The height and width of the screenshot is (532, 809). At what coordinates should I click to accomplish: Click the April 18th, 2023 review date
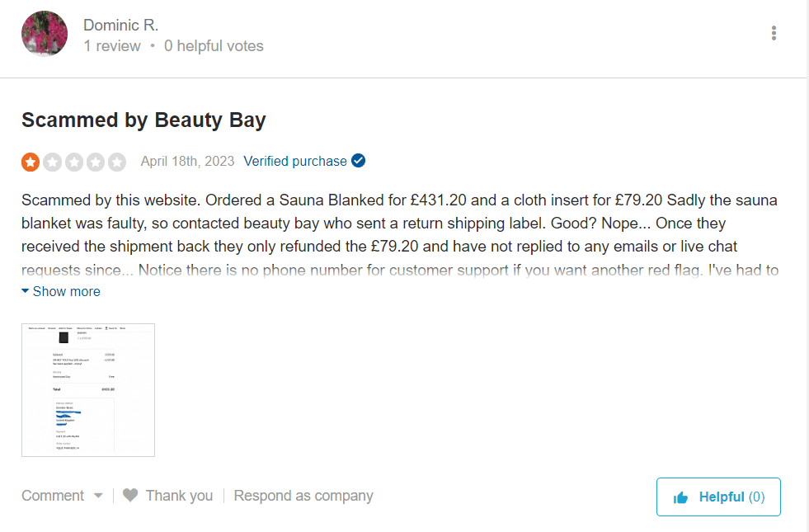[187, 162]
